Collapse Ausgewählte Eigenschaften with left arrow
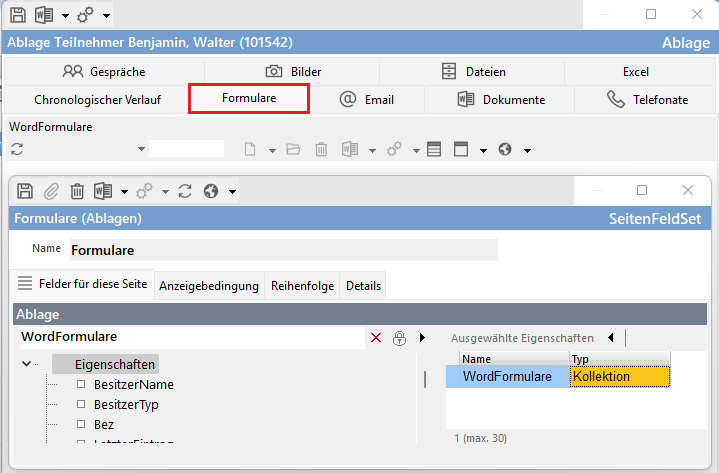Viewport: 719px width, 473px height. click(x=610, y=338)
